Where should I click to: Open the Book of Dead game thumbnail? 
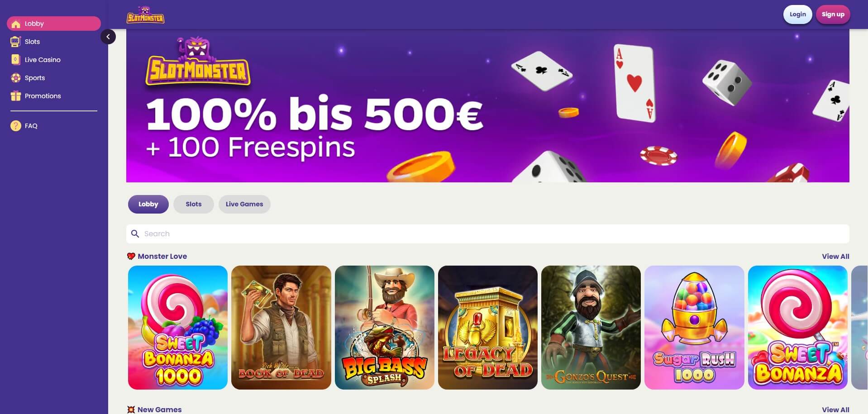click(281, 328)
